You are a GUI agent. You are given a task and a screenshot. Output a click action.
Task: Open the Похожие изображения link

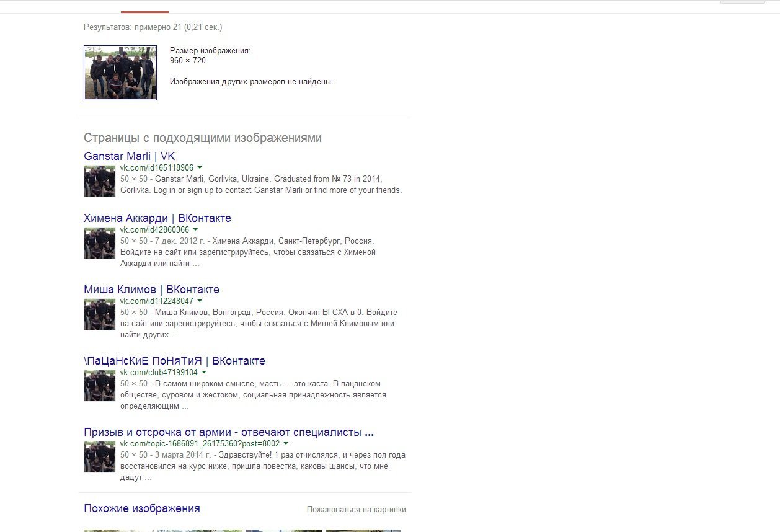pyautogui.click(x=142, y=508)
